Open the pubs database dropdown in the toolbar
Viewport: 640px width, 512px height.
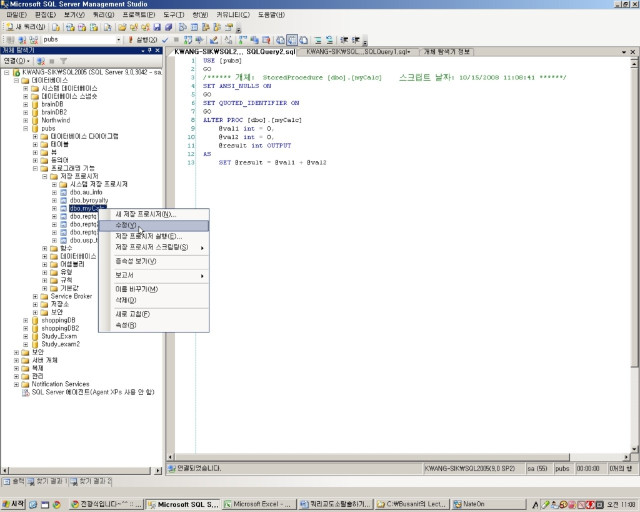[x=118, y=40]
